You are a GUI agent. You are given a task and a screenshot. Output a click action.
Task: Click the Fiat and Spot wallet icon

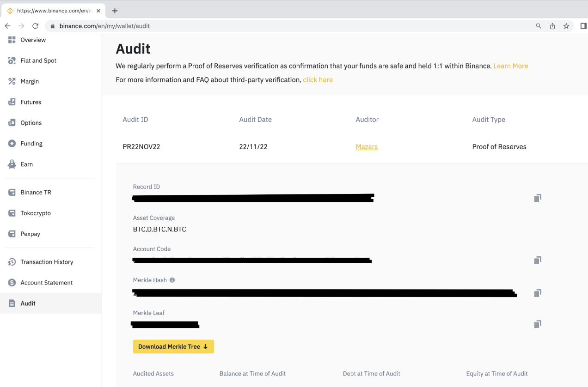click(x=12, y=60)
